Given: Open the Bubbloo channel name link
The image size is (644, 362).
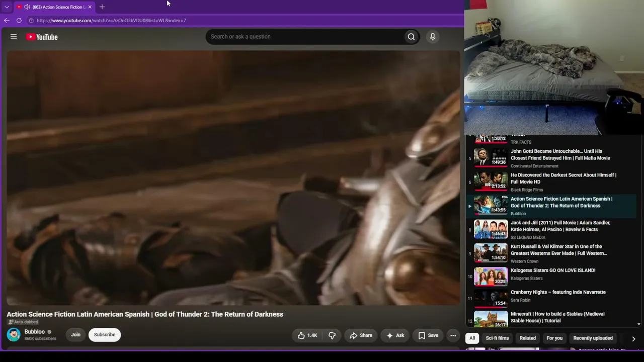Looking at the screenshot, I should tap(35, 332).
